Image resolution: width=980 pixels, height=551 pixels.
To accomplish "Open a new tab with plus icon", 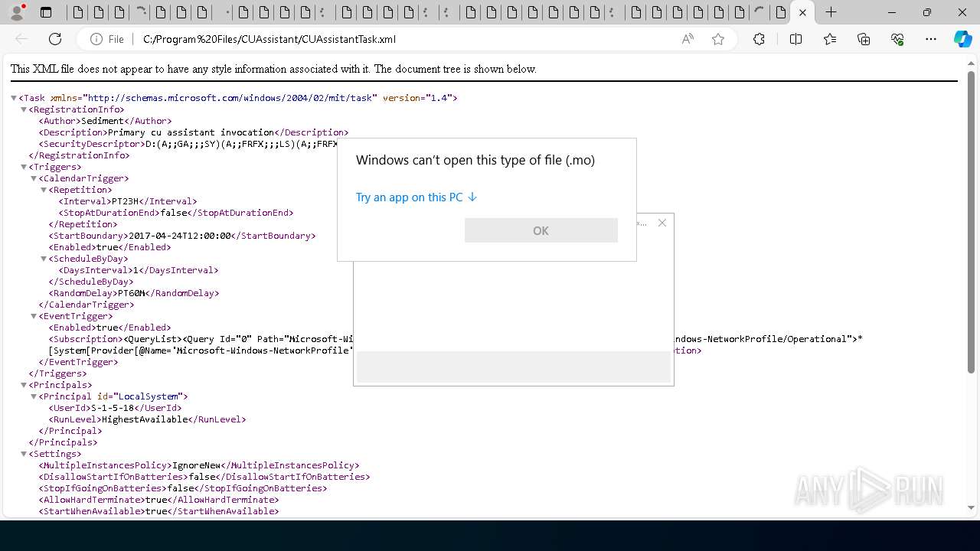I will 831,12.
